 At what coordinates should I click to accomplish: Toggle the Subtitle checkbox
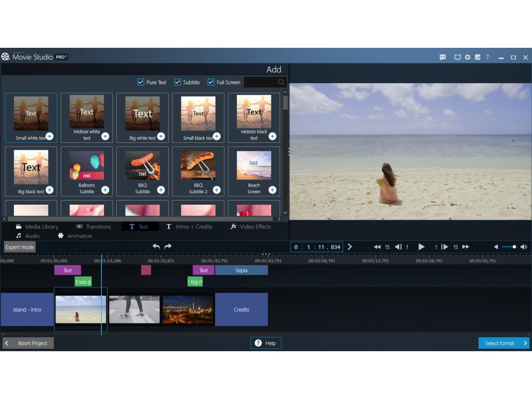pos(178,82)
